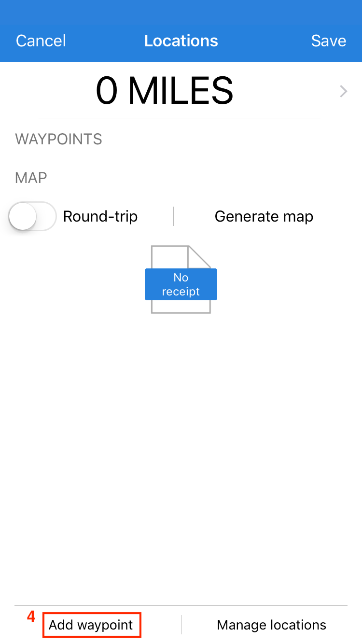
Task: Open Manage locations
Action: [x=271, y=625]
